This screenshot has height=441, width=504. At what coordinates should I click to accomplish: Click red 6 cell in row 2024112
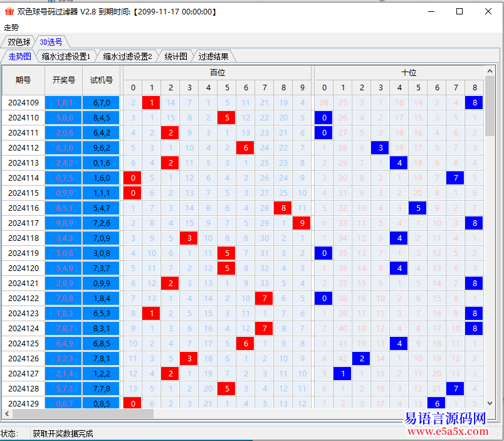pos(245,148)
